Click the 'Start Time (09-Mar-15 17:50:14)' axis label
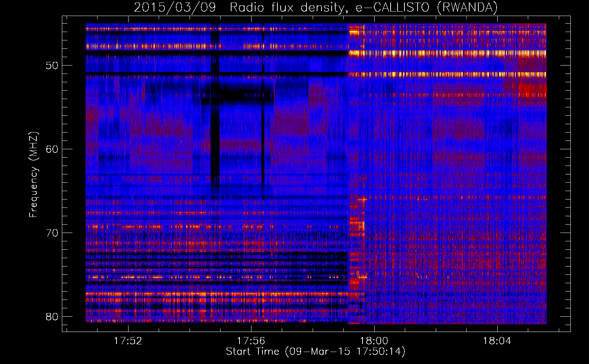The height and width of the screenshot is (364, 589). [316, 352]
